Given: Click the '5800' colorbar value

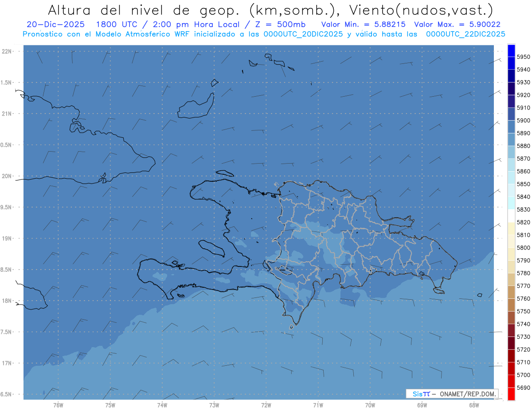Looking at the screenshot, I should 524,248.
